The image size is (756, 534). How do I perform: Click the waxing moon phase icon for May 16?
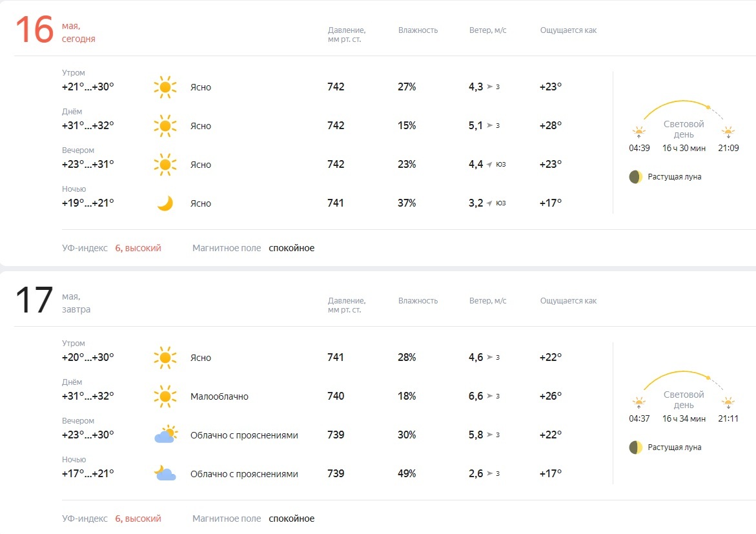[636, 177]
